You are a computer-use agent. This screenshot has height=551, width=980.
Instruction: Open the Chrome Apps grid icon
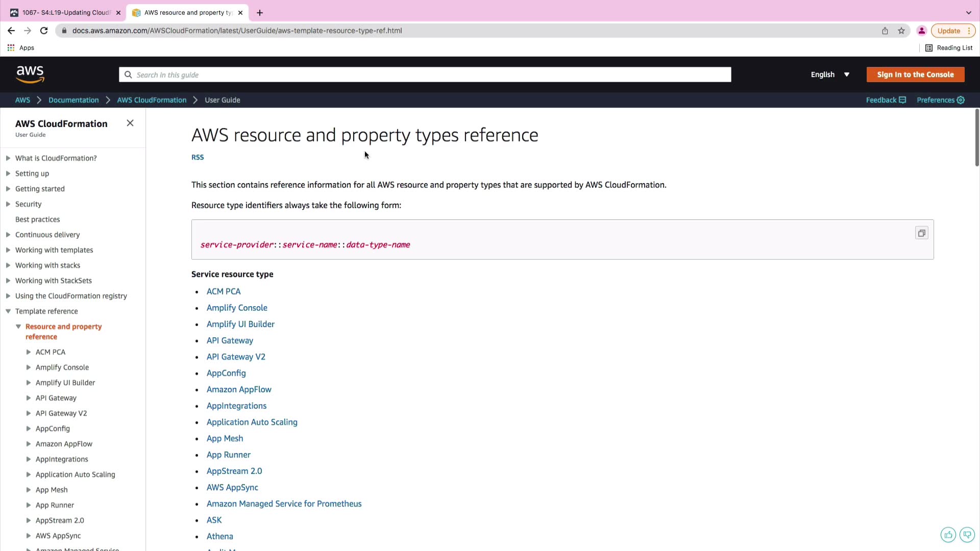pyautogui.click(x=11, y=47)
